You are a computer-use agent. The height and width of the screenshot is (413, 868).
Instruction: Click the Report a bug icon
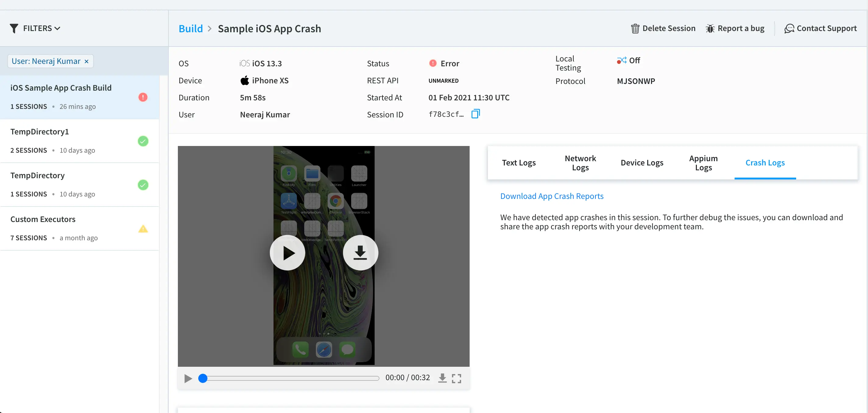(x=710, y=29)
